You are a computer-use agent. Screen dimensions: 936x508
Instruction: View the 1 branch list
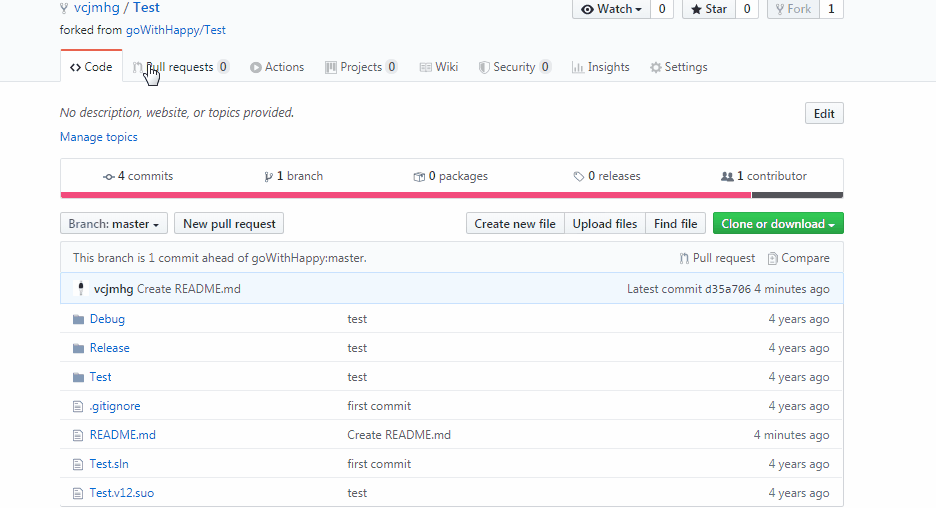(x=293, y=176)
